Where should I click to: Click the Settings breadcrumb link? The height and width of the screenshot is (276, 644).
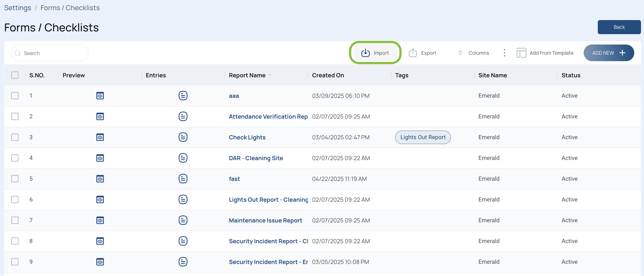18,8
